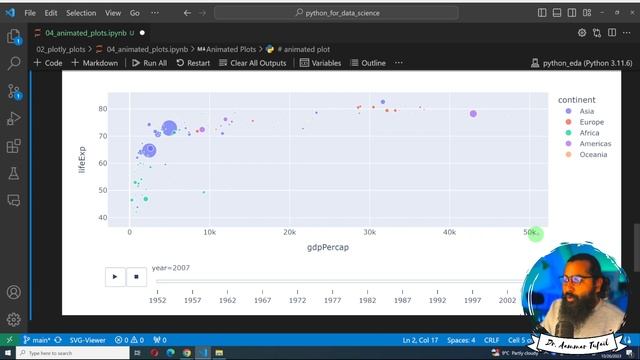The width and height of the screenshot is (640, 360).
Task: Open the Accounts menu icon
Action: pos(13,292)
